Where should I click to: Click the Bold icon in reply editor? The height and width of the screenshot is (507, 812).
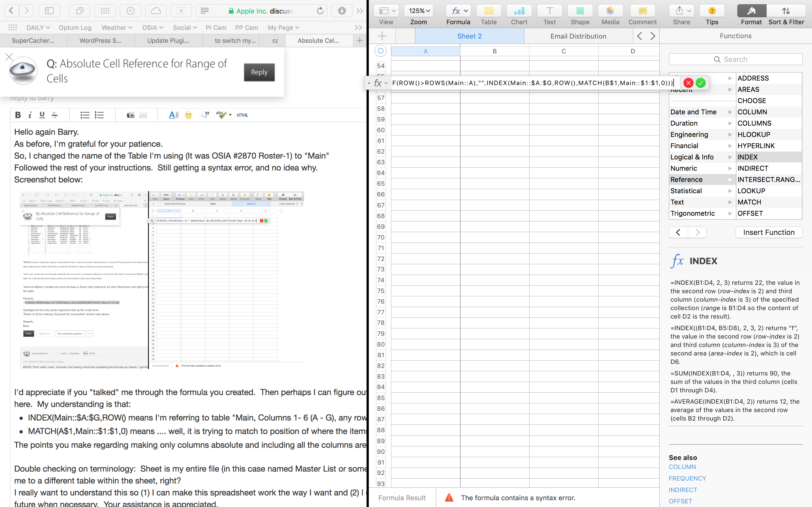click(x=18, y=115)
